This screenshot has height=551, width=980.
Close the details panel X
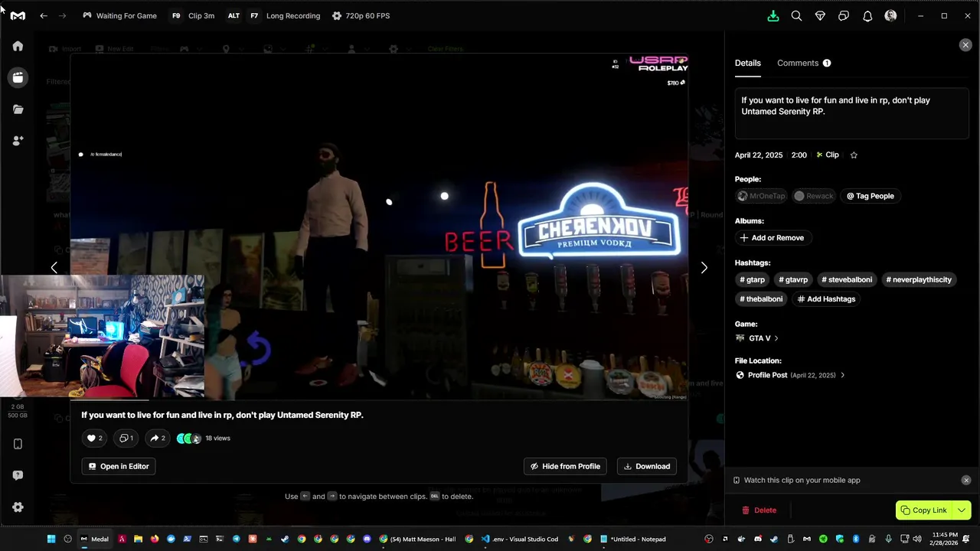965,45
